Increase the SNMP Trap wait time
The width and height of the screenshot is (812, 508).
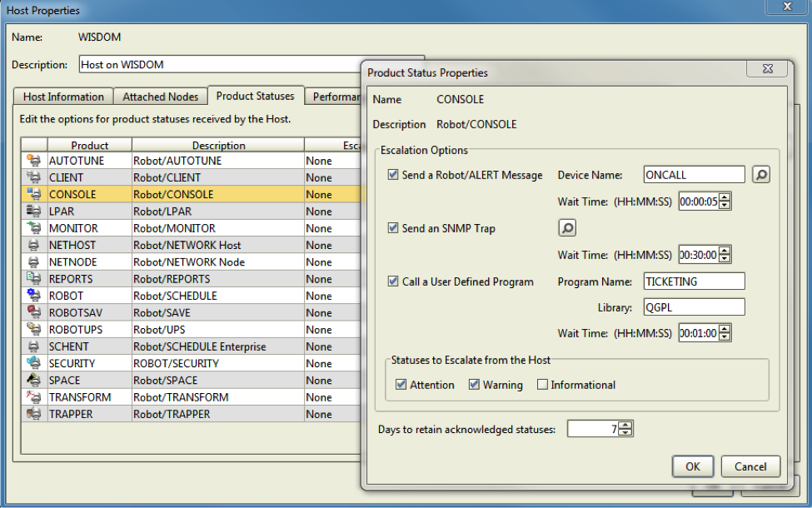[x=725, y=251]
